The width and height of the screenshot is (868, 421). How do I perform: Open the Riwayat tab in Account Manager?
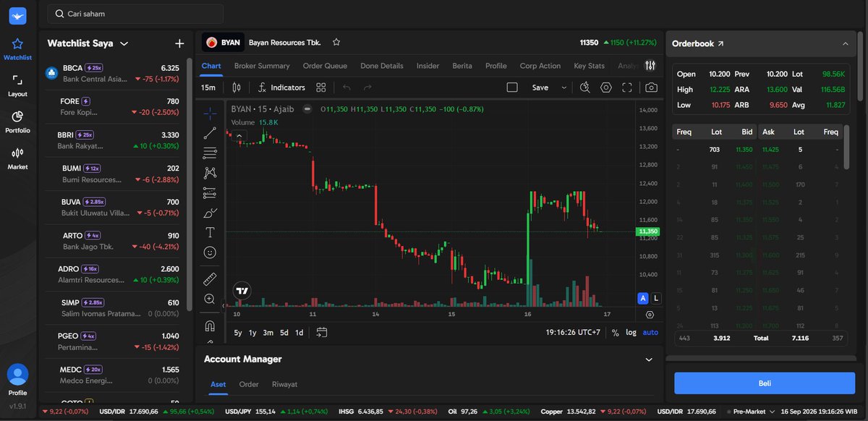[284, 384]
